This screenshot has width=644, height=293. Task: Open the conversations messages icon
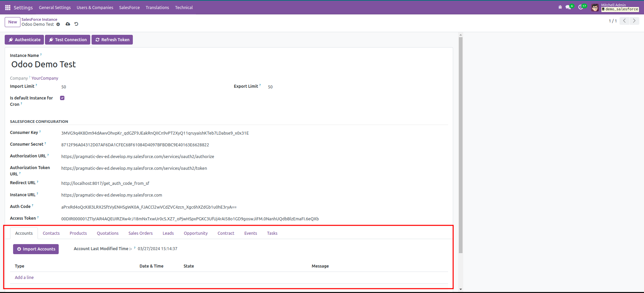(569, 7)
